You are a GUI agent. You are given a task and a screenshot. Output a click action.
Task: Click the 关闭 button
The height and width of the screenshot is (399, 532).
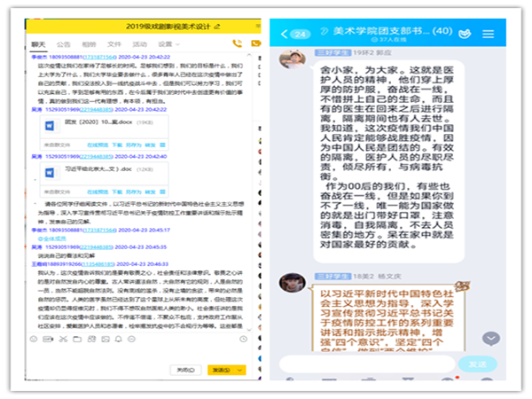point(184,370)
